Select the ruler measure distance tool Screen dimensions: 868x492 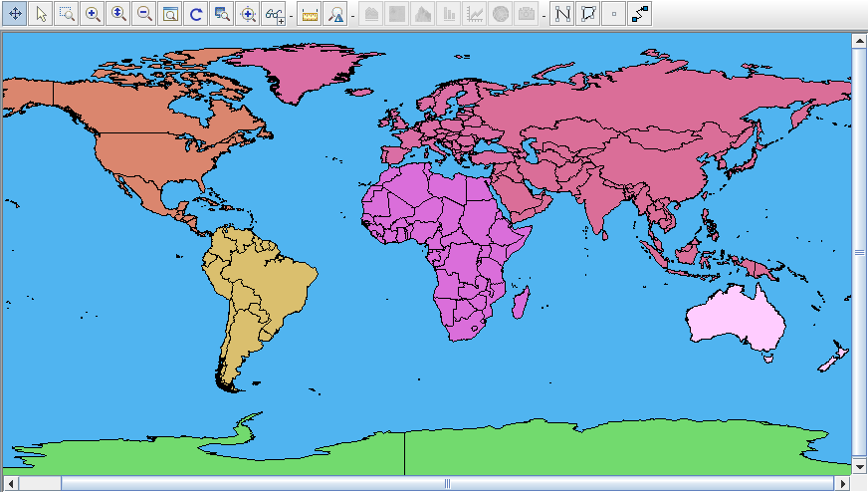tap(310, 14)
